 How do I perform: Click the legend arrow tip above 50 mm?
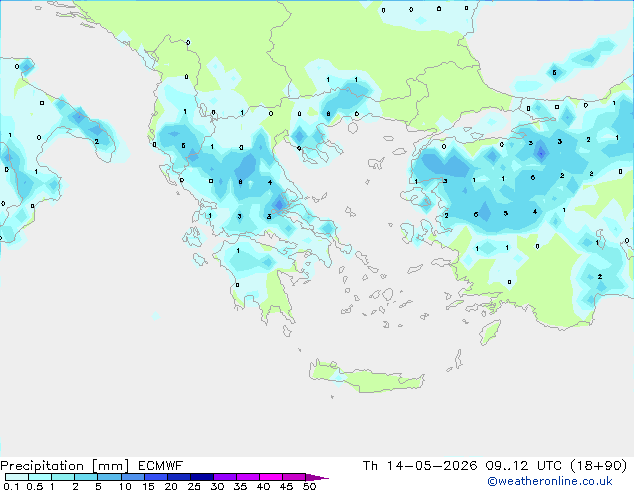tap(317, 477)
